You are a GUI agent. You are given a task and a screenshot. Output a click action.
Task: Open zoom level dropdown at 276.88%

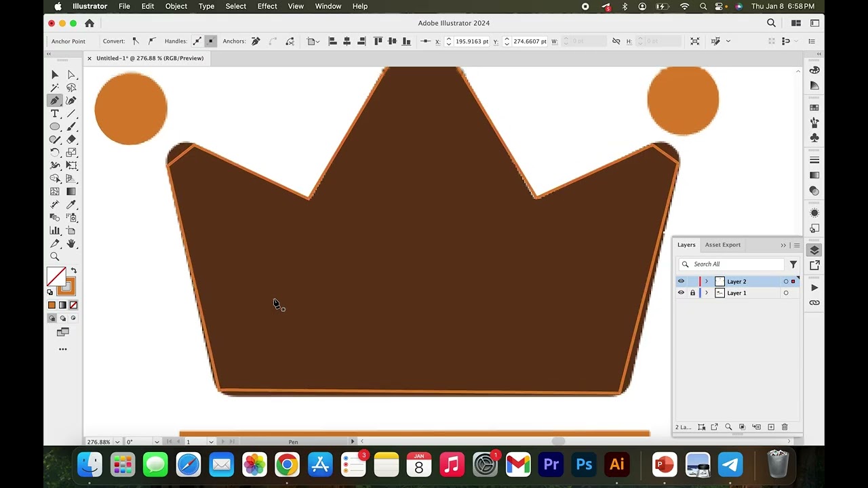pos(117,442)
